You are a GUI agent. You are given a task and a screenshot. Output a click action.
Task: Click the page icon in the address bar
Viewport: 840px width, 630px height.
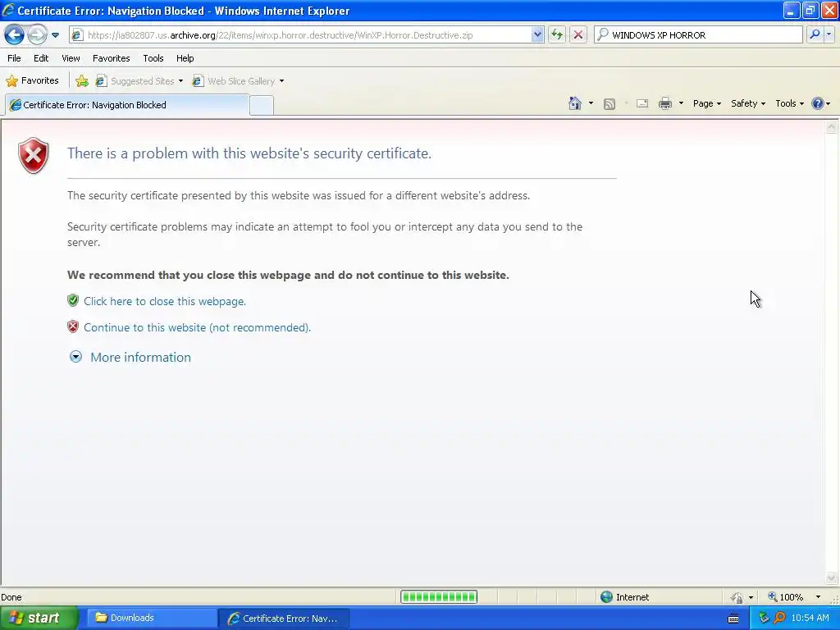tap(77, 35)
